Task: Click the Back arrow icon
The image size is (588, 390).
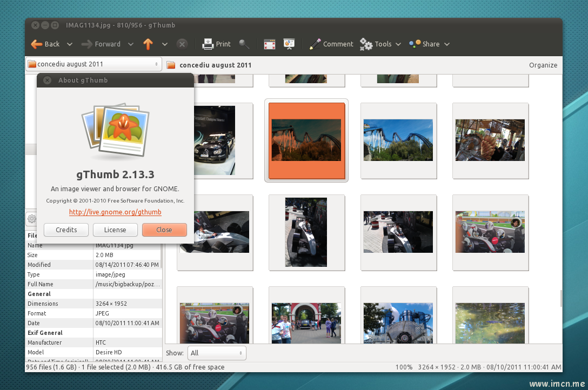Action: click(x=37, y=44)
